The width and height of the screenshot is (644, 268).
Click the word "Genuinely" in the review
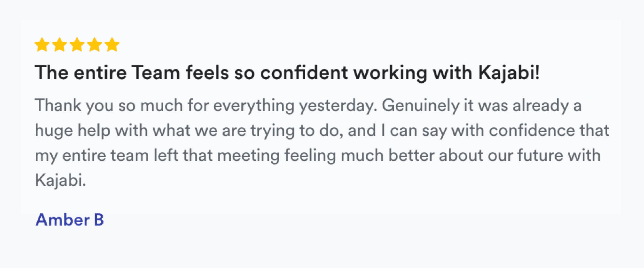tap(420, 105)
